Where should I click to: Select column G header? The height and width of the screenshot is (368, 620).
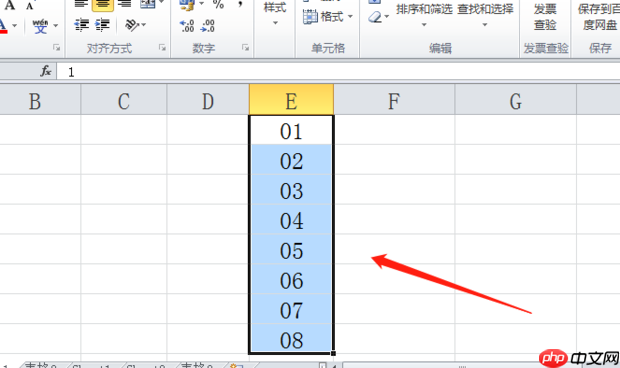(516, 101)
